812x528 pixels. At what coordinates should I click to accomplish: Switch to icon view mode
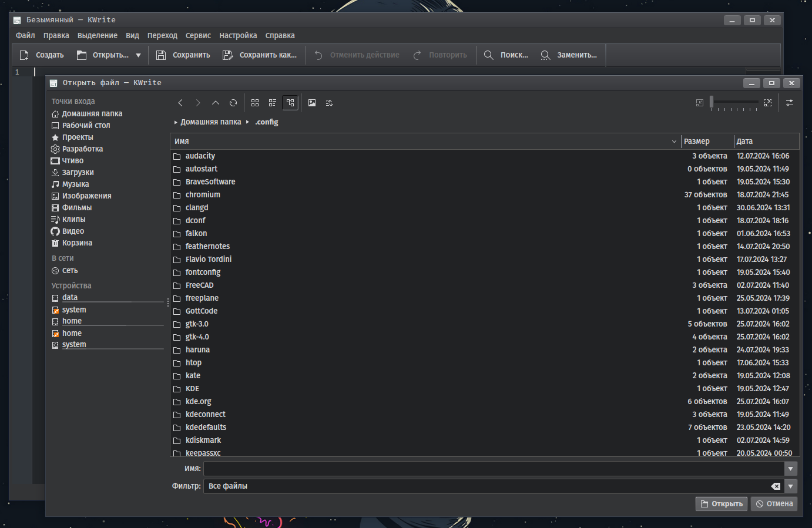[254, 102]
